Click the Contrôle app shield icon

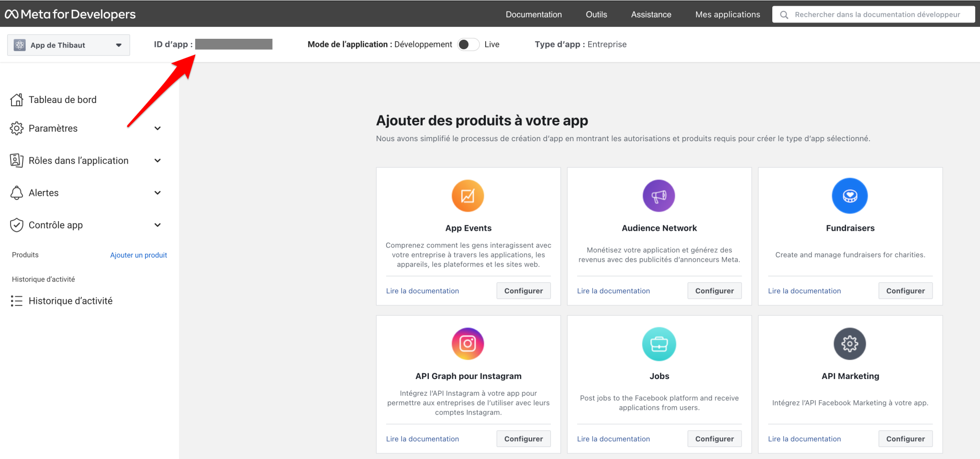17,225
